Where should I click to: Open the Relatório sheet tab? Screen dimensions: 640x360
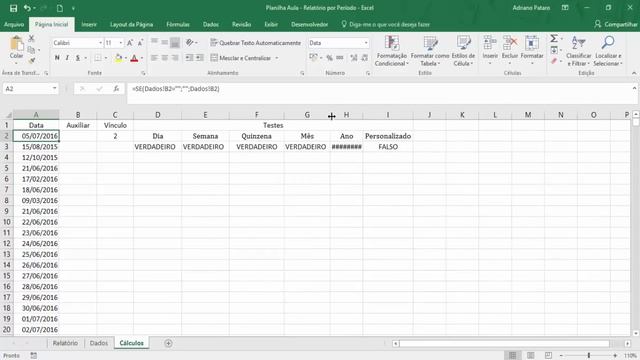click(x=65, y=343)
